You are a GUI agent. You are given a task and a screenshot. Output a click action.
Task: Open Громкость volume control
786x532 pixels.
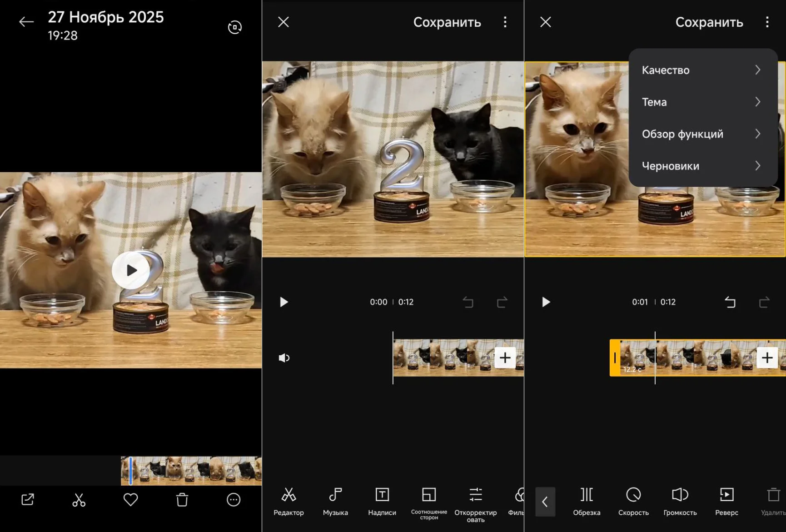(x=680, y=501)
